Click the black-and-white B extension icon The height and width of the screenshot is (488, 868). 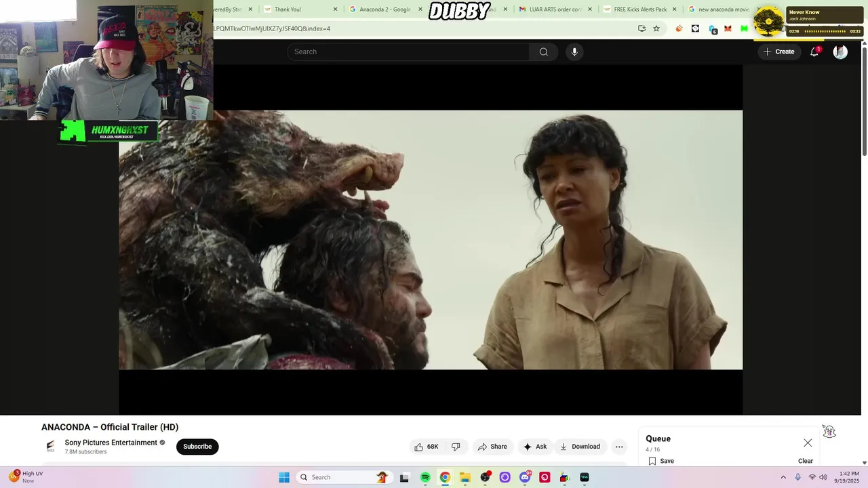(x=695, y=28)
